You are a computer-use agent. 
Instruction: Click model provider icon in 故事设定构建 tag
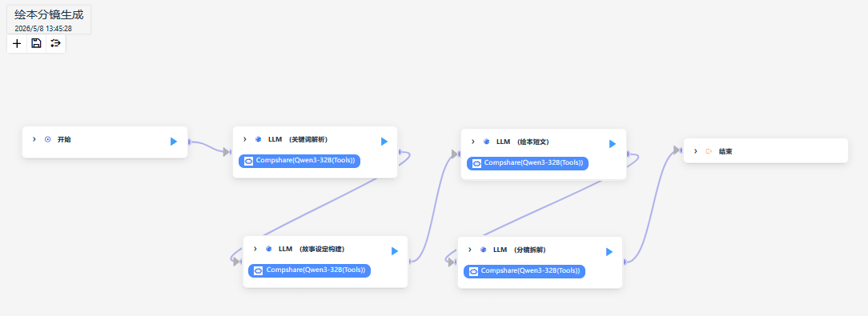pyautogui.click(x=259, y=270)
